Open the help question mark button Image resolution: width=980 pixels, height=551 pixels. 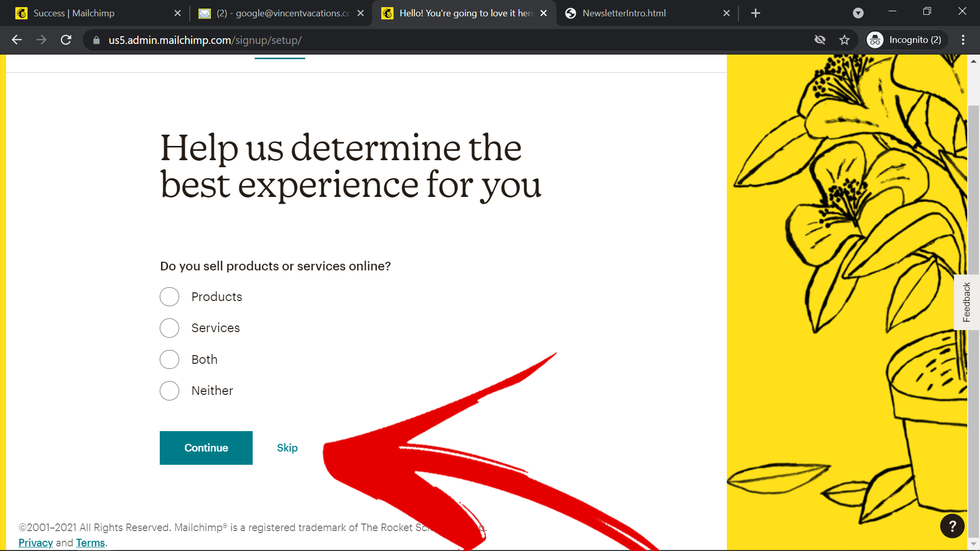(952, 526)
